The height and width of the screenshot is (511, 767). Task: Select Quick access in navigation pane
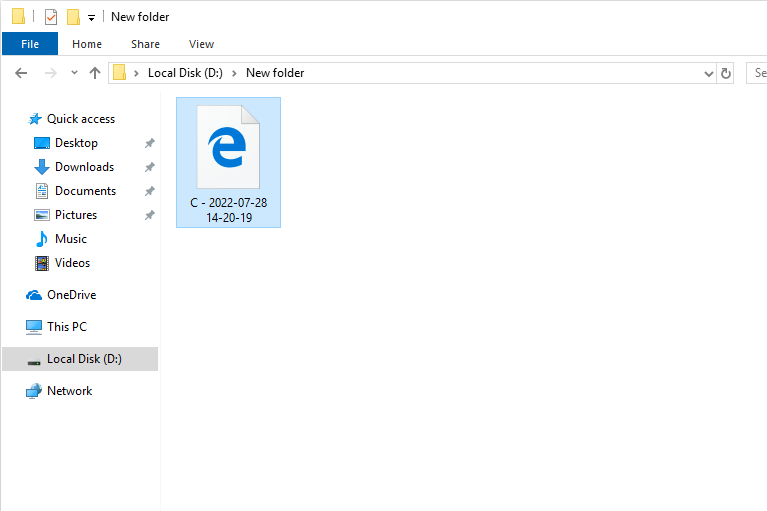pos(81,119)
